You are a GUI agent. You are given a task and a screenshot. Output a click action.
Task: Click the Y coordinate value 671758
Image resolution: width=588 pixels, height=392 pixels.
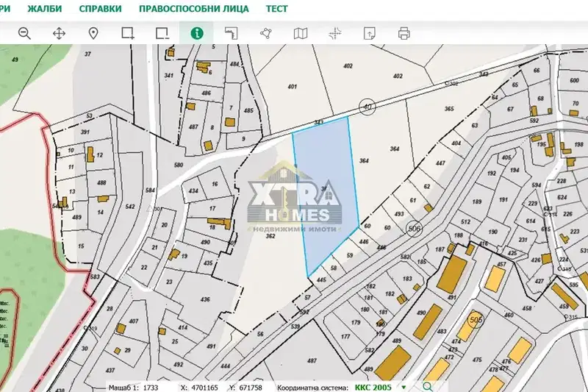pos(249,388)
